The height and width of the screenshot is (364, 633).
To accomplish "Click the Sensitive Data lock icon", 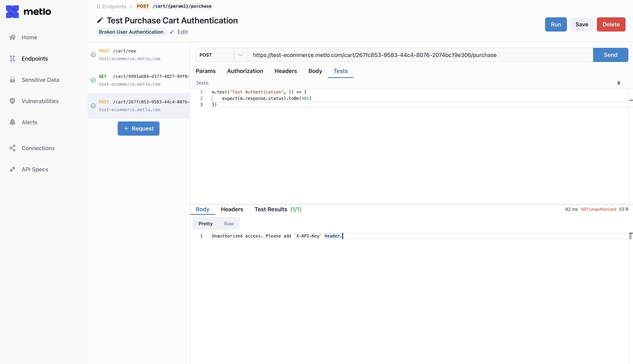I will pos(12,80).
